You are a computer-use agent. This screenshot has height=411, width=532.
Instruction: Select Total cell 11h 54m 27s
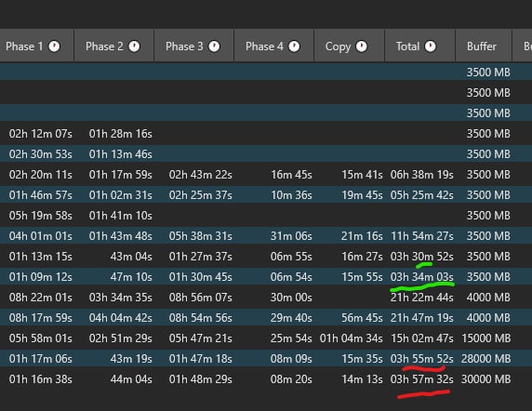point(421,236)
